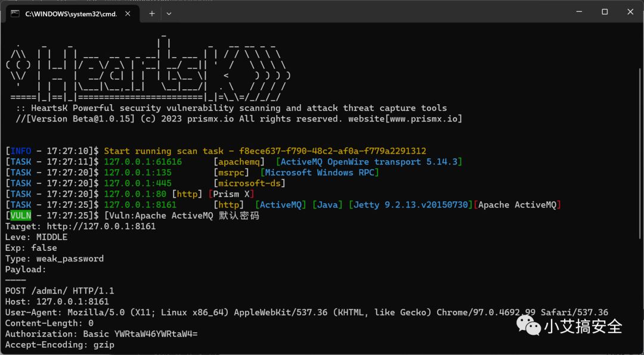This screenshot has width=644, height=355.
Task: Click the address 127.0.0.1:61616
Action: 143,161
